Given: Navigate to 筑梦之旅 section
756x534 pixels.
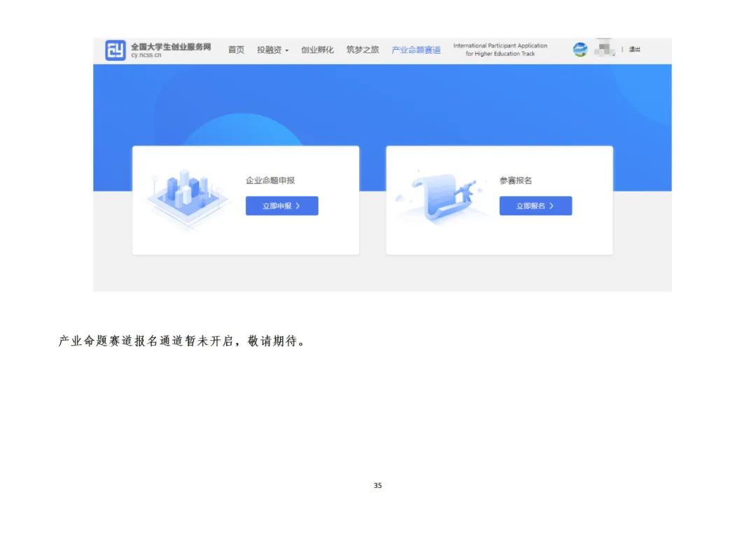Looking at the screenshot, I should [363, 50].
